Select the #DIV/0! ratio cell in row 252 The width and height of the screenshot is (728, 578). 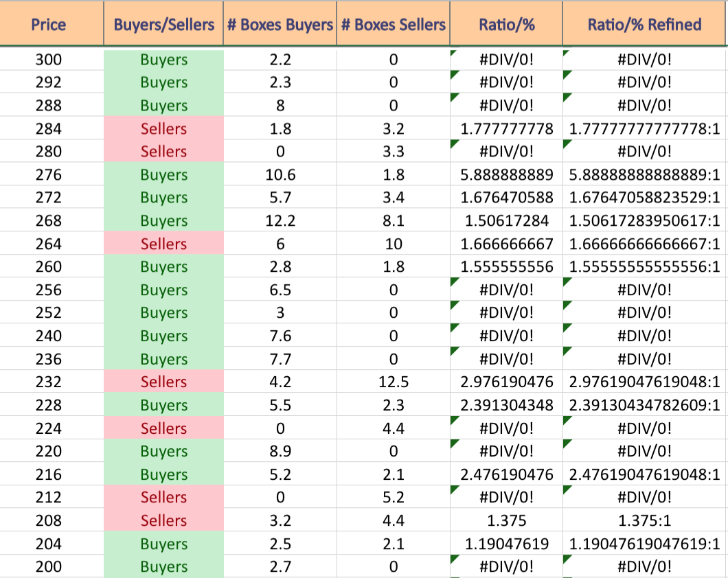tap(507, 312)
